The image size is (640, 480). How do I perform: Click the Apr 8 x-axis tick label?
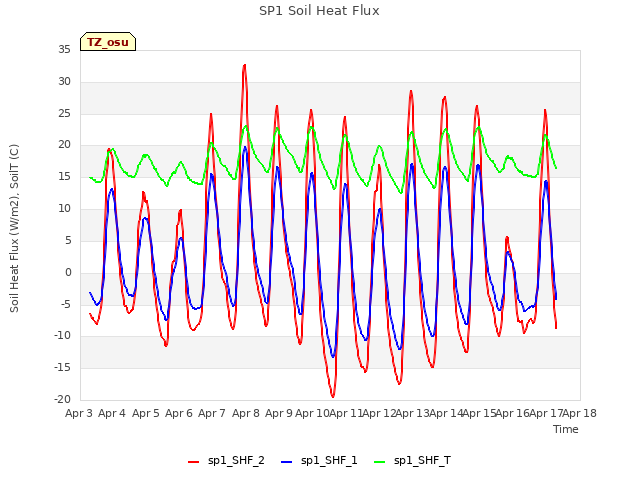click(x=246, y=413)
